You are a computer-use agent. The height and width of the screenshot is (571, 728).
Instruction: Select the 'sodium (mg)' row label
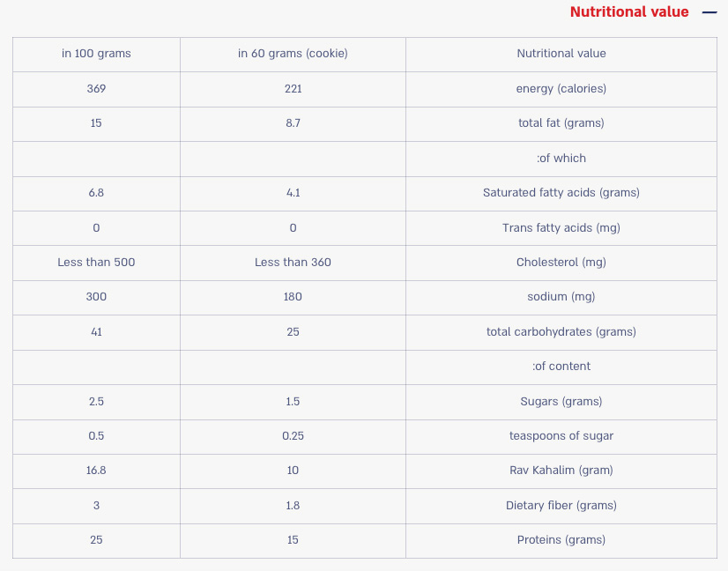click(x=561, y=297)
